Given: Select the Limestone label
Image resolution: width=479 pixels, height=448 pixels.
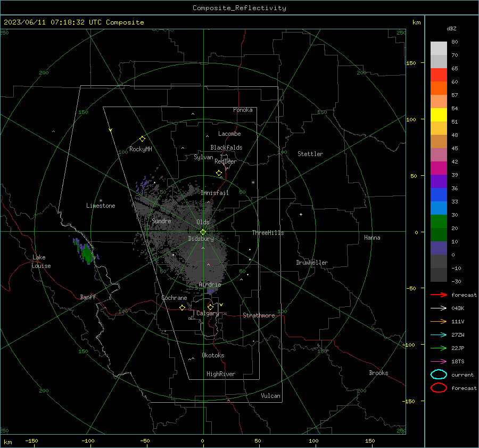Looking at the screenshot, I should click(x=101, y=206).
